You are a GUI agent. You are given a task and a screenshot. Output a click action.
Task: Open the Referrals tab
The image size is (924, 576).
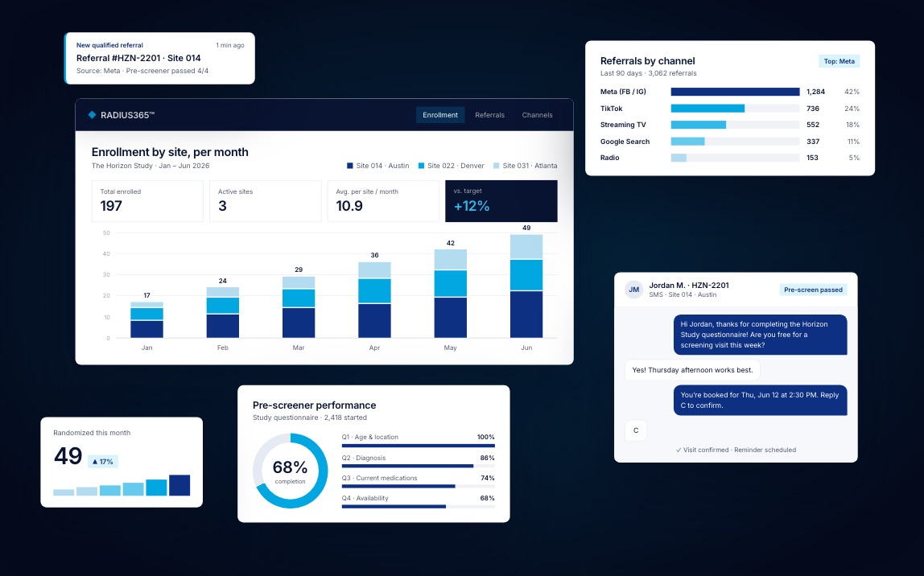coord(489,115)
